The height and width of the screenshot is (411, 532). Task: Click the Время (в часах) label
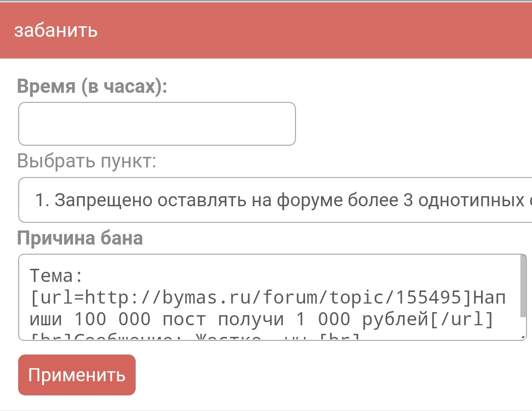[x=92, y=86]
